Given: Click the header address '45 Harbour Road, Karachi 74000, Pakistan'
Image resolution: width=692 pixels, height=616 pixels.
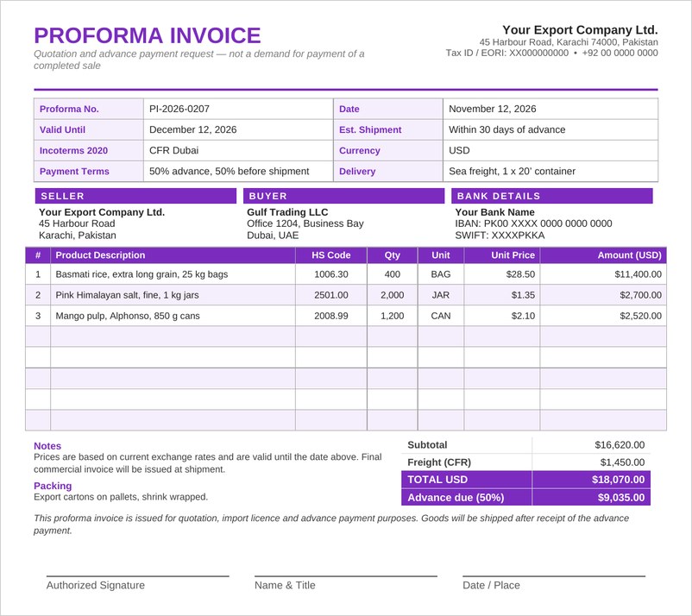Looking at the screenshot, I should pyautogui.click(x=569, y=42).
